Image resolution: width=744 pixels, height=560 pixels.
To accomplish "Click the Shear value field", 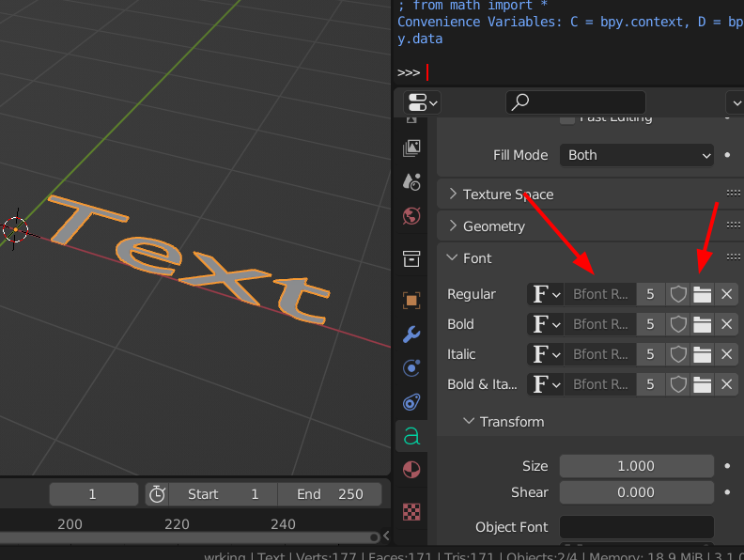I will pos(637,492).
